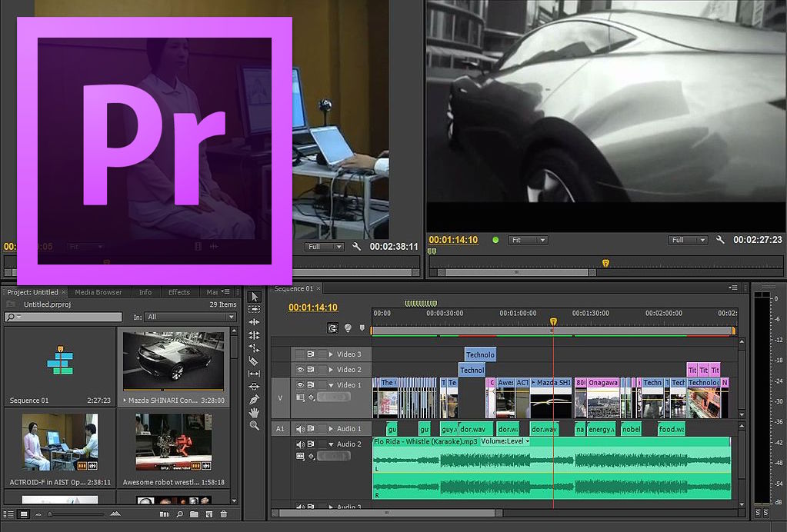Select the Rolling Edit tool

[x=255, y=335]
